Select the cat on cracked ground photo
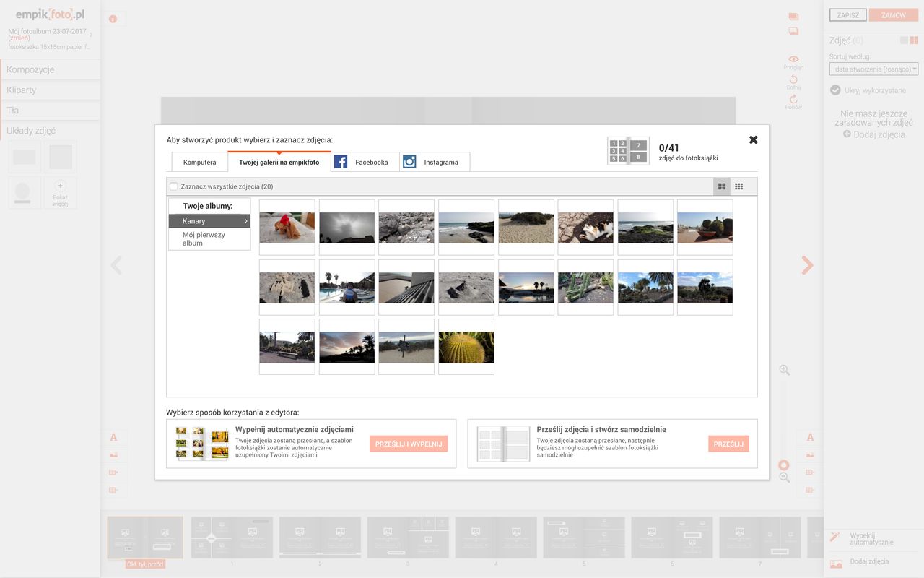The height and width of the screenshot is (578, 924). (585, 227)
